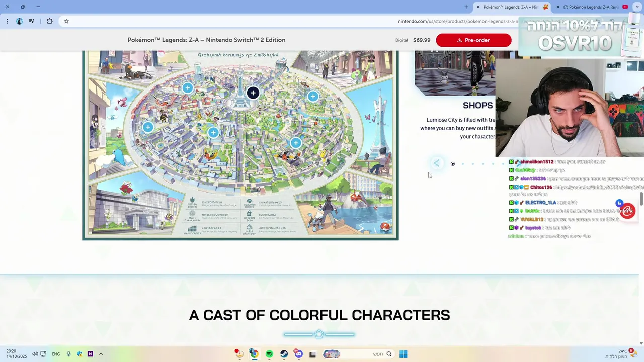This screenshot has width=644, height=362.
Task: Click the Pre-order button
Action: 473,40
